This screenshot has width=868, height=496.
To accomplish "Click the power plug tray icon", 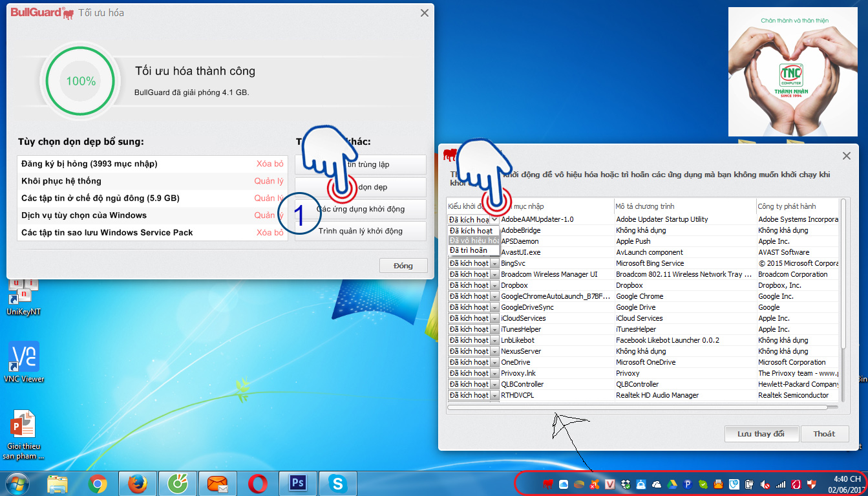I will pos(749,484).
